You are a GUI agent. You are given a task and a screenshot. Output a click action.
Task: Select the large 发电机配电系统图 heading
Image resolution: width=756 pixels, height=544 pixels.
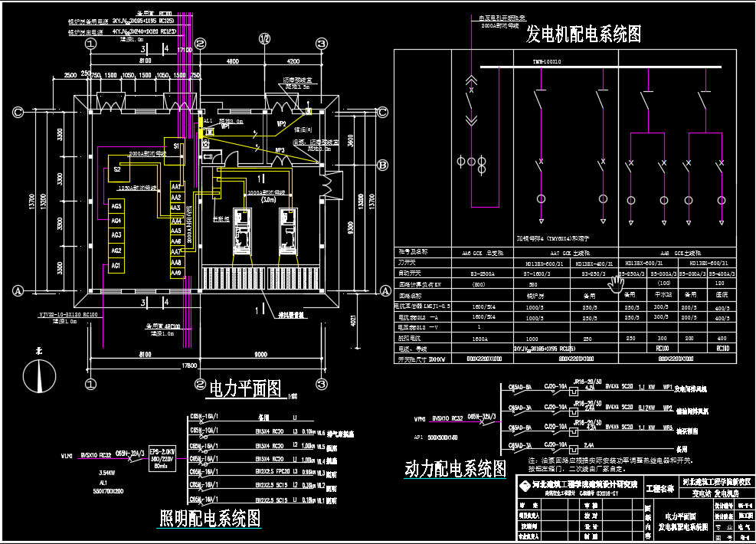(584, 34)
